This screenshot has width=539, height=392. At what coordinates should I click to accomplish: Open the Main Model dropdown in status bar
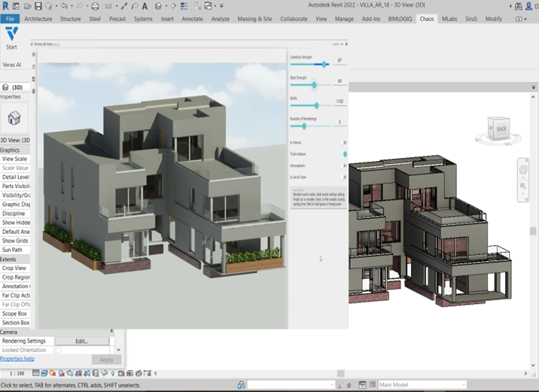(422, 385)
